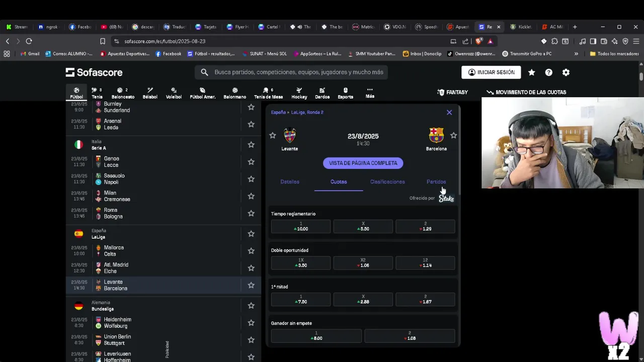Favorite the Roma vs Bologna match
Viewport: 644px width, 362px height.
coord(251,213)
